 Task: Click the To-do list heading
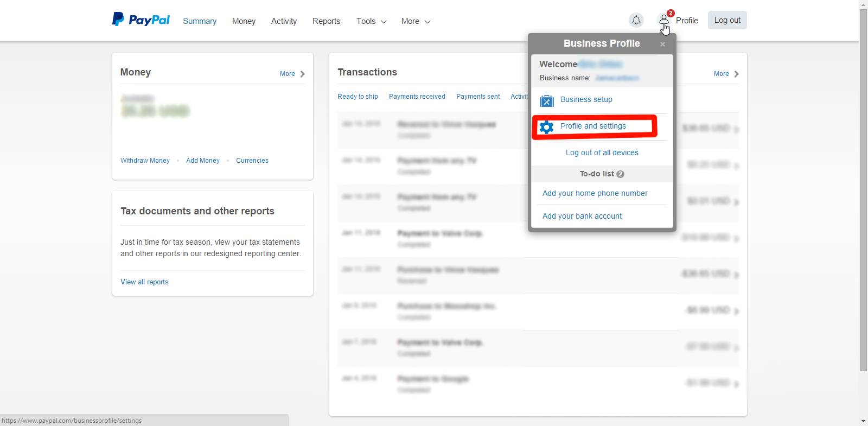597,174
